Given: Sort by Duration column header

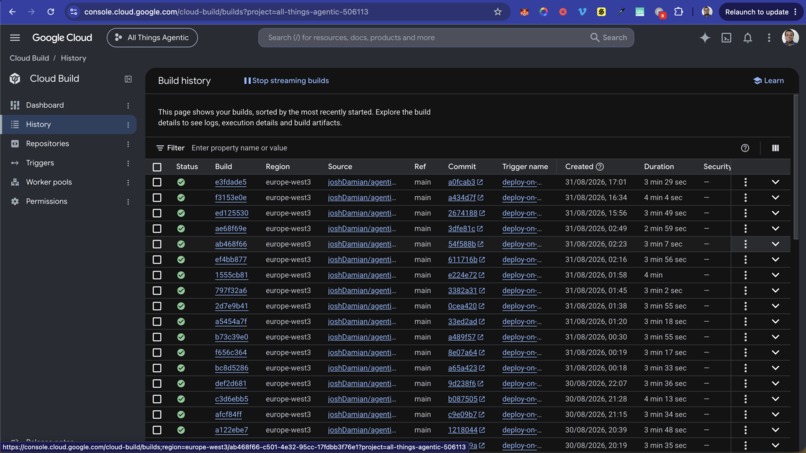Looking at the screenshot, I should [658, 167].
